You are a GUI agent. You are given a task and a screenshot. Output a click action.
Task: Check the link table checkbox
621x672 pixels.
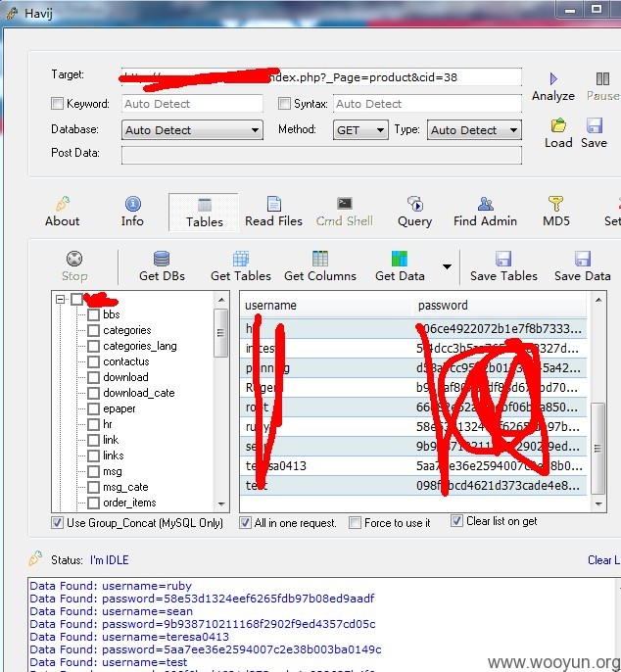pyautogui.click(x=93, y=440)
